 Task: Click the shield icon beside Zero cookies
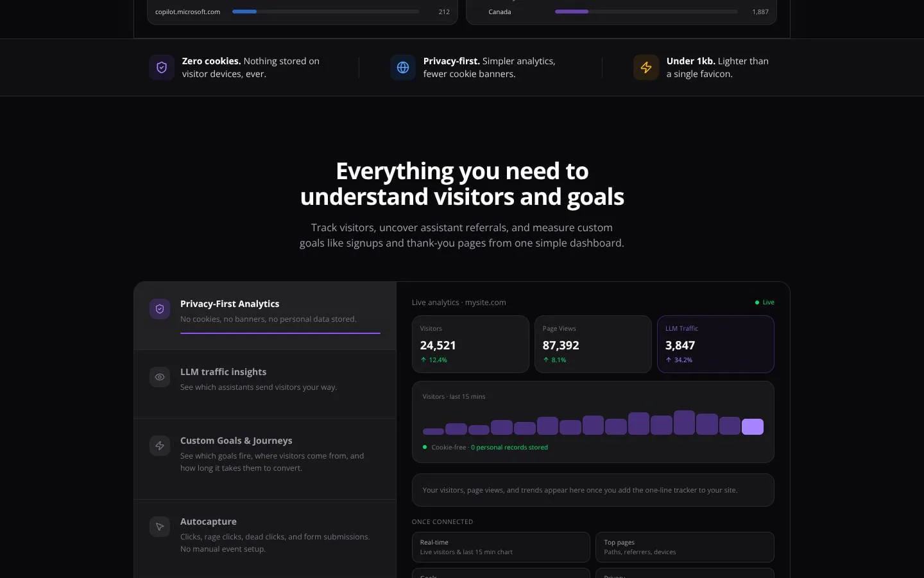point(162,67)
